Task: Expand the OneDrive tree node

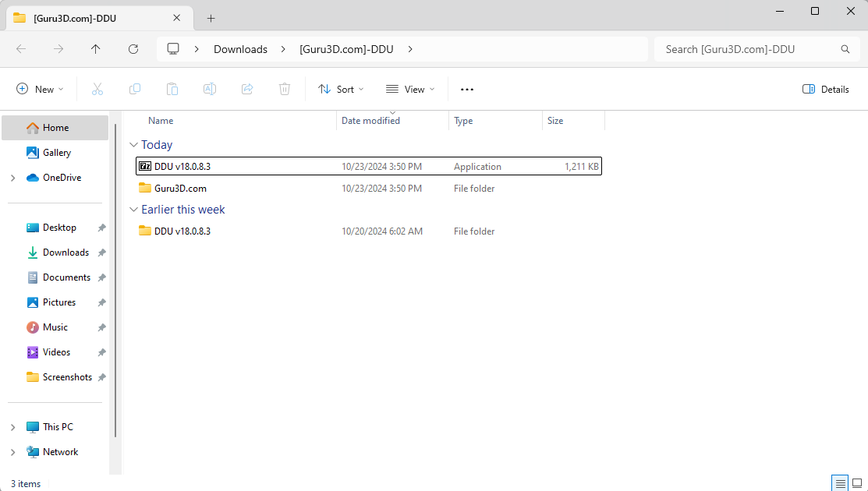Action: pyautogui.click(x=12, y=178)
